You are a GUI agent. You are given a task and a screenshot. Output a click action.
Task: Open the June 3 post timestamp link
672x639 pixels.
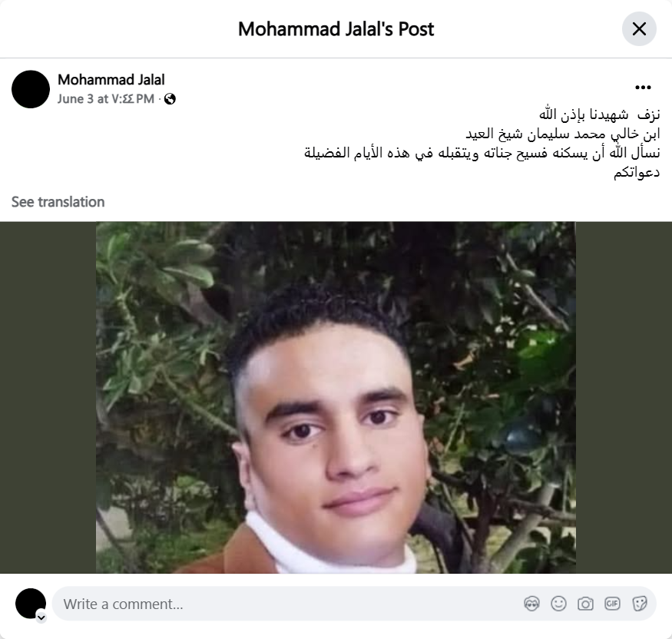(x=106, y=99)
